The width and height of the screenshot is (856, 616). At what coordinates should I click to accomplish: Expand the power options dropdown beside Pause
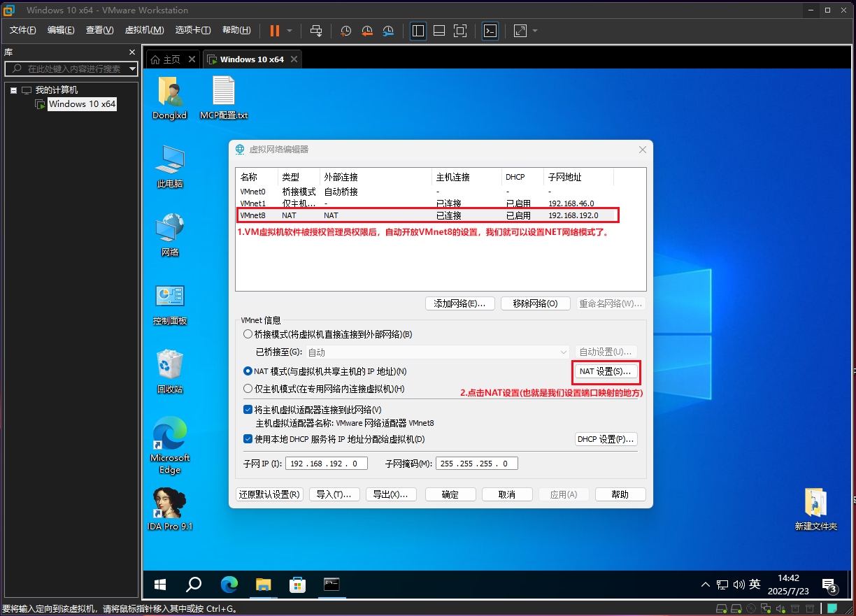(x=290, y=31)
